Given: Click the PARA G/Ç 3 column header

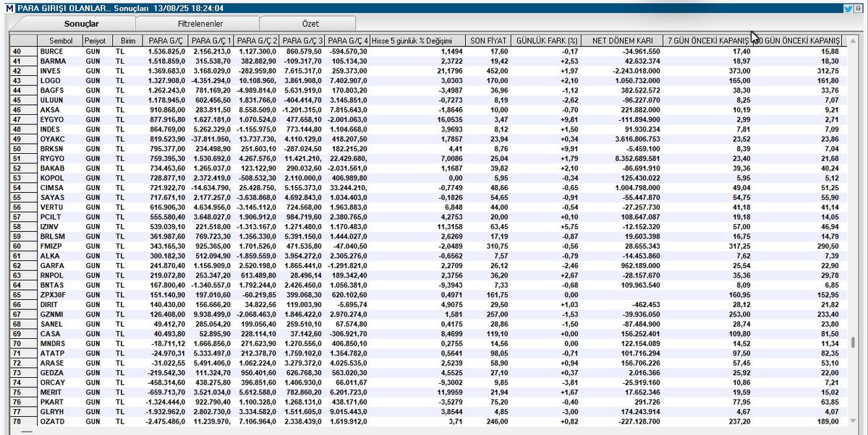Looking at the screenshot, I should (302, 40).
